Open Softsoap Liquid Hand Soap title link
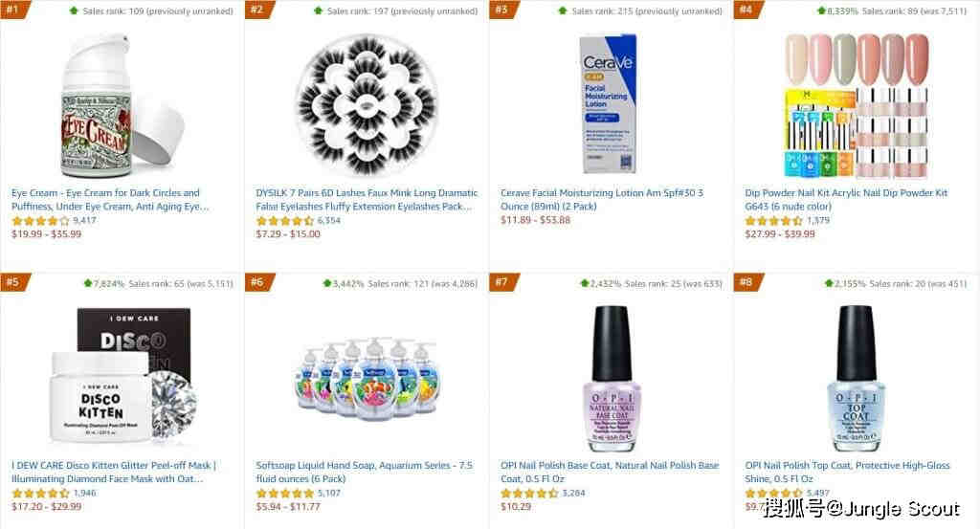 pos(364,473)
